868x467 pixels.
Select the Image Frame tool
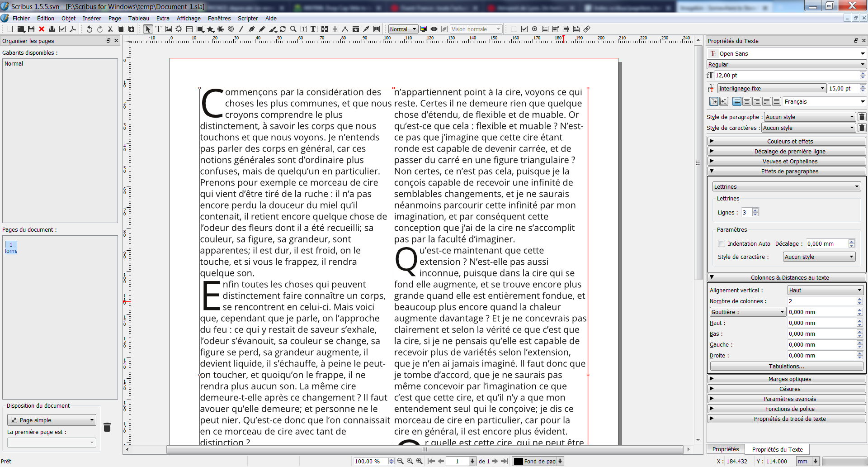point(169,29)
